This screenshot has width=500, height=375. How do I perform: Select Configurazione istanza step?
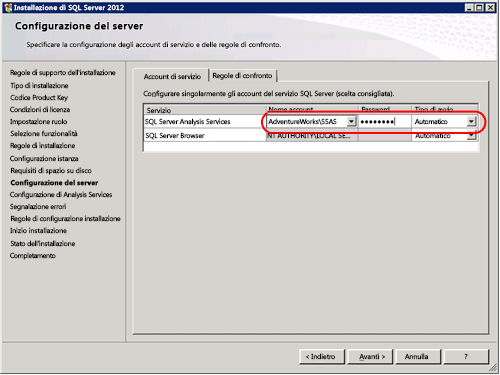pyautogui.click(x=44, y=159)
